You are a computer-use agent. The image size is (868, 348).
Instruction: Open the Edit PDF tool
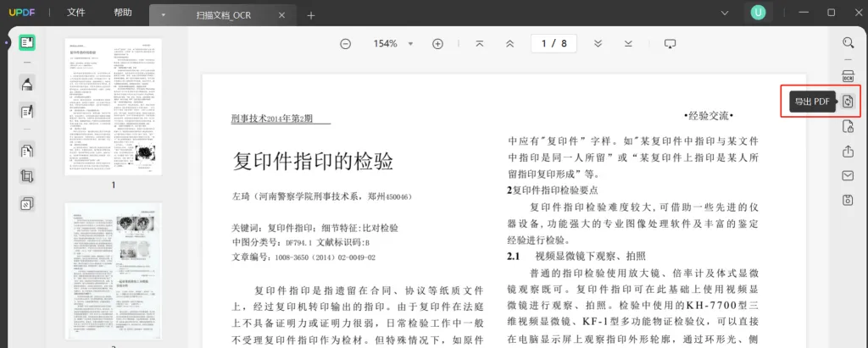pyautogui.click(x=27, y=111)
